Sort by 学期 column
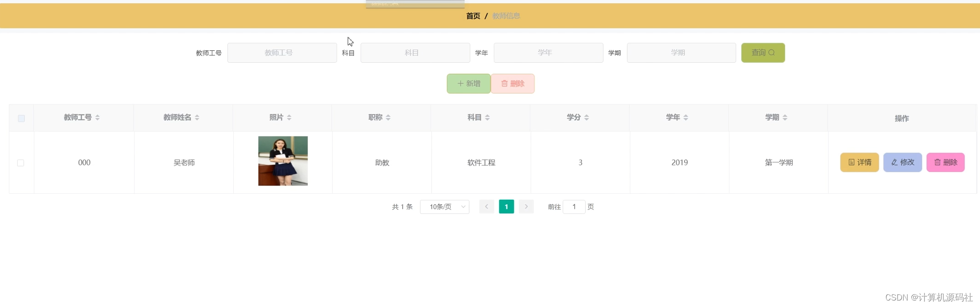Viewport: 980px width, 306px height. click(785, 118)
